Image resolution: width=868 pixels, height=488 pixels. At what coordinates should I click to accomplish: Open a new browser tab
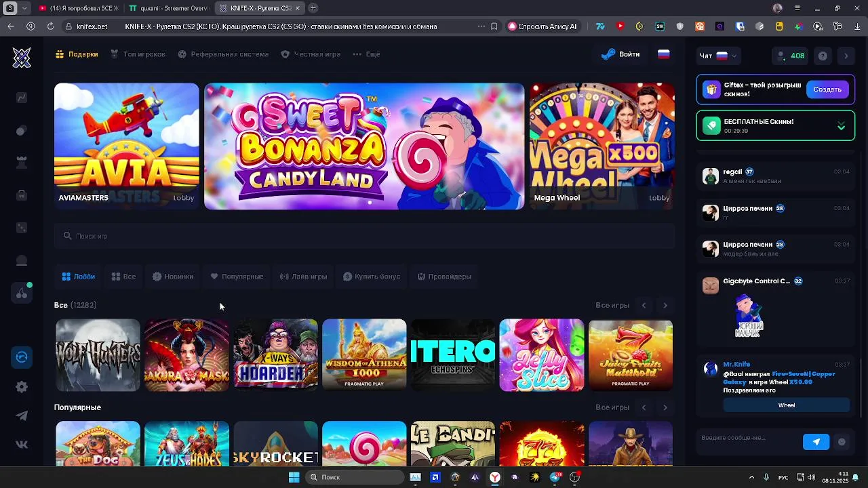coord(313,8)
